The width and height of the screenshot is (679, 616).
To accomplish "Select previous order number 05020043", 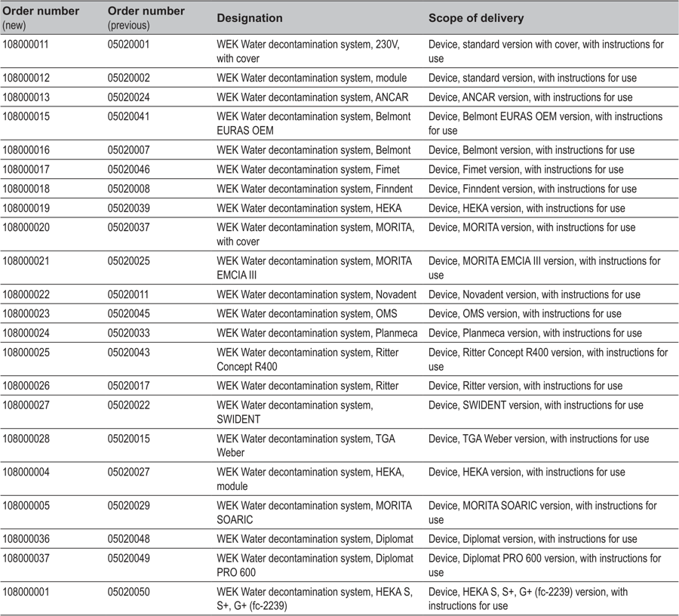I will click(128, 353).
